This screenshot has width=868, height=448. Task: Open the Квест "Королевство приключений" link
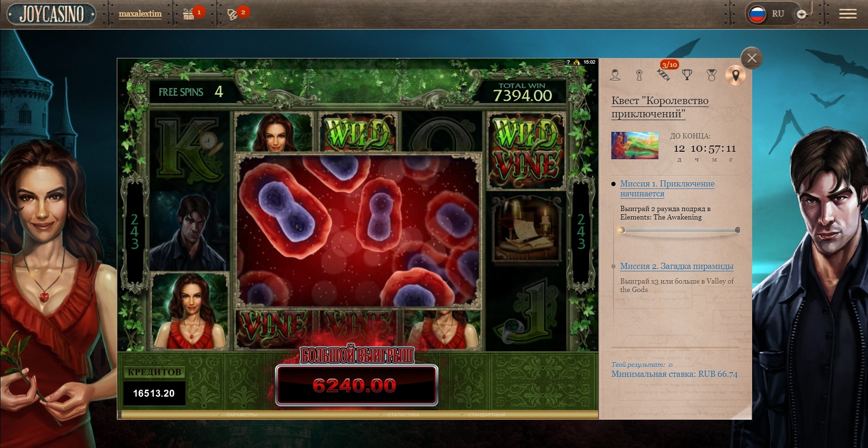[659, 107]
